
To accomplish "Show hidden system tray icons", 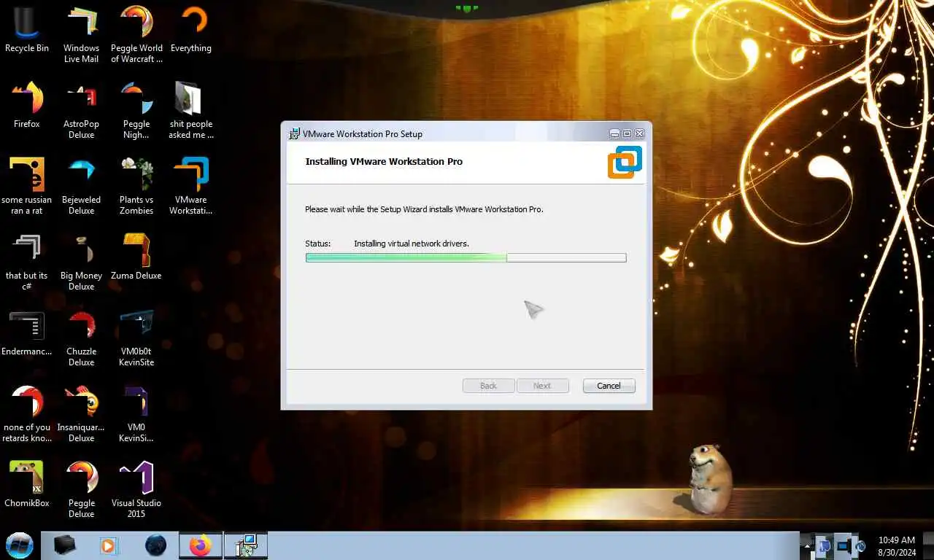I will pyautogui.click(x=807, y=545).
